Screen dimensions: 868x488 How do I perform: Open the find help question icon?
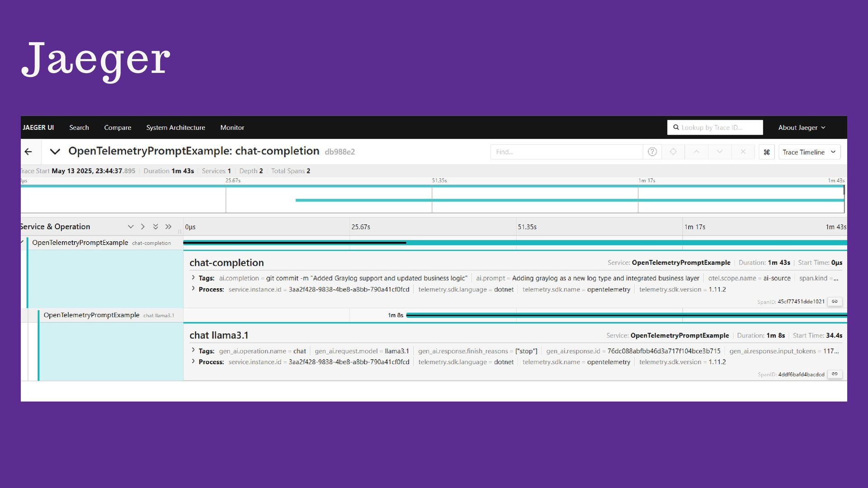(x=652, y=152)
